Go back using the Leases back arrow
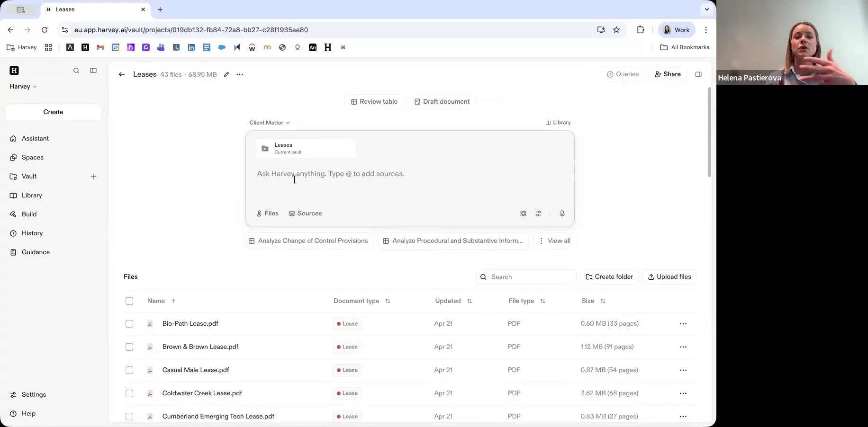Viewport: 868px width, 427px height. 122,74
